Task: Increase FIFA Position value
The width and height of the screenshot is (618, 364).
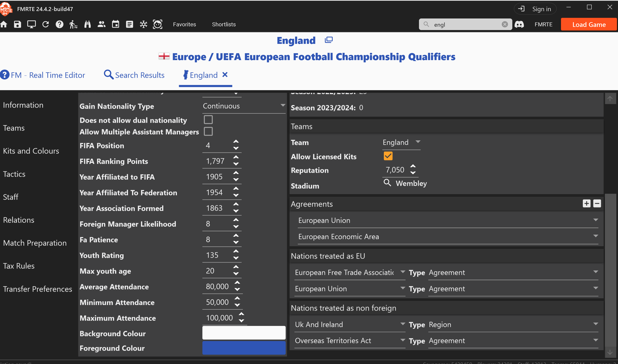Action: tap(236, 141)
